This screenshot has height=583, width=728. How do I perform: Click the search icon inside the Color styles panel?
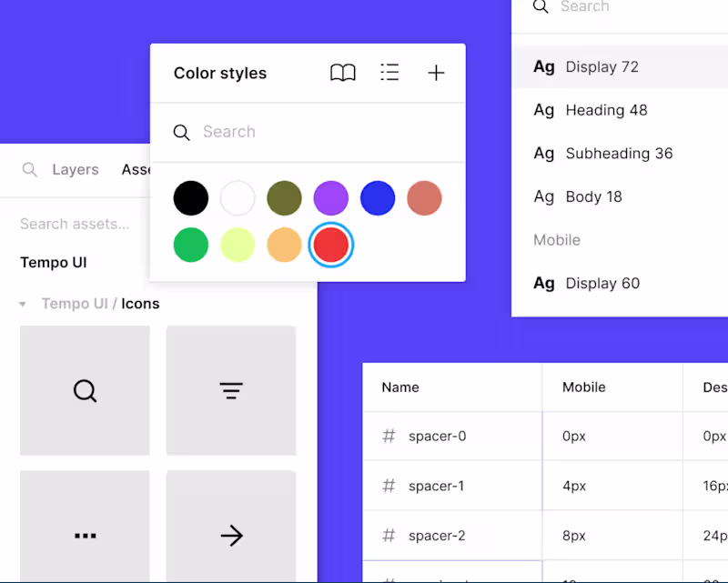click(181, 132)
